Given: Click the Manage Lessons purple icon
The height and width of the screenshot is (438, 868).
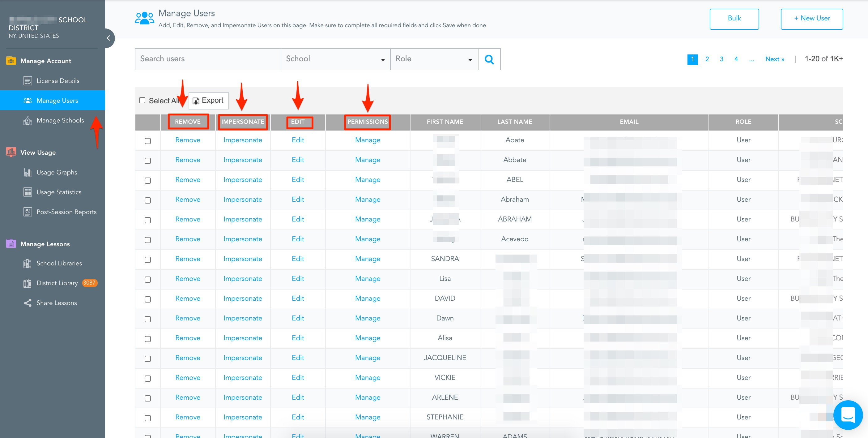Looking at the screenshot, I should tap(11, 244).
